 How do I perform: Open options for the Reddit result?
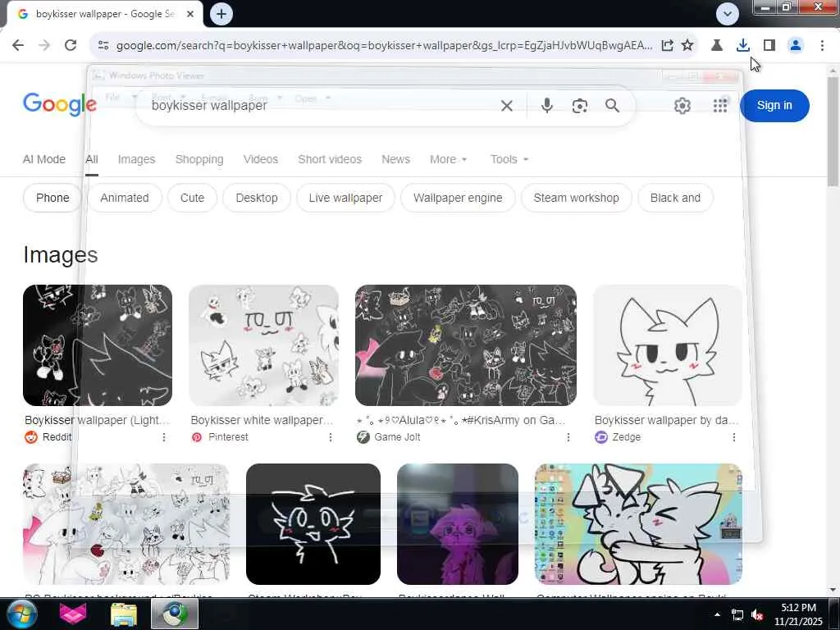(164, 437)
